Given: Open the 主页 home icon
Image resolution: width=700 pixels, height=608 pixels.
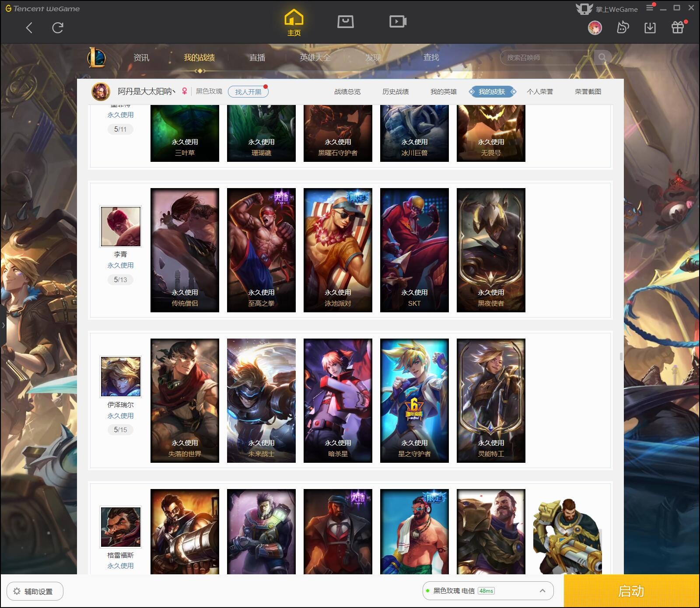Looking at the screenshot, I should [x=294, y=23].
